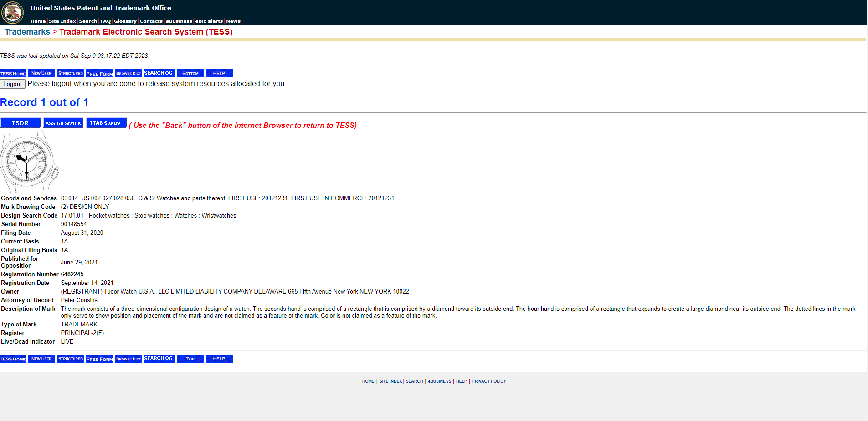Open the TSDR status button
The height and width of the screenshot is (421, 868).
21,123
